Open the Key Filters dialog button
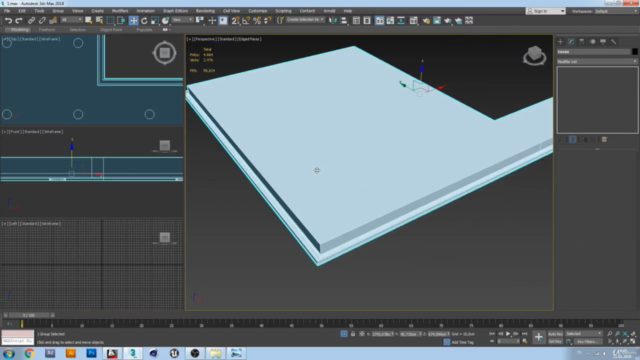The height and width of the screenshot is (360, 640). click(587, 342)
